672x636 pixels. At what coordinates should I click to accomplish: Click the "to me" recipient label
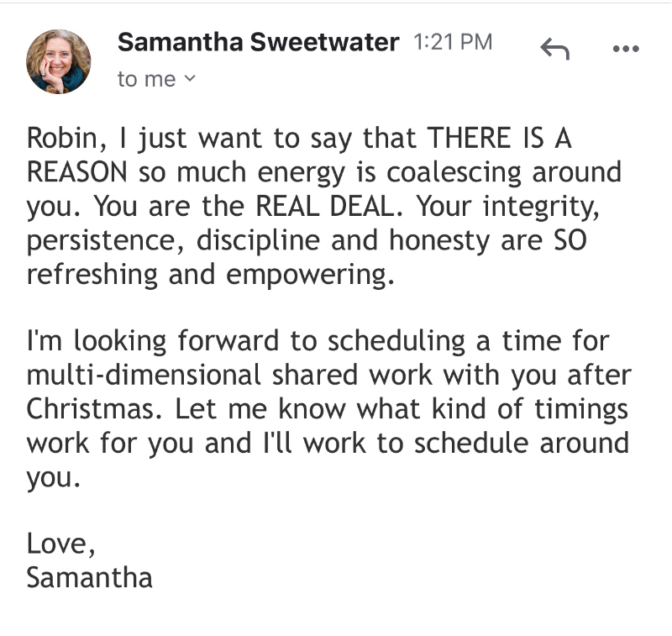click(x=146, y=79)
